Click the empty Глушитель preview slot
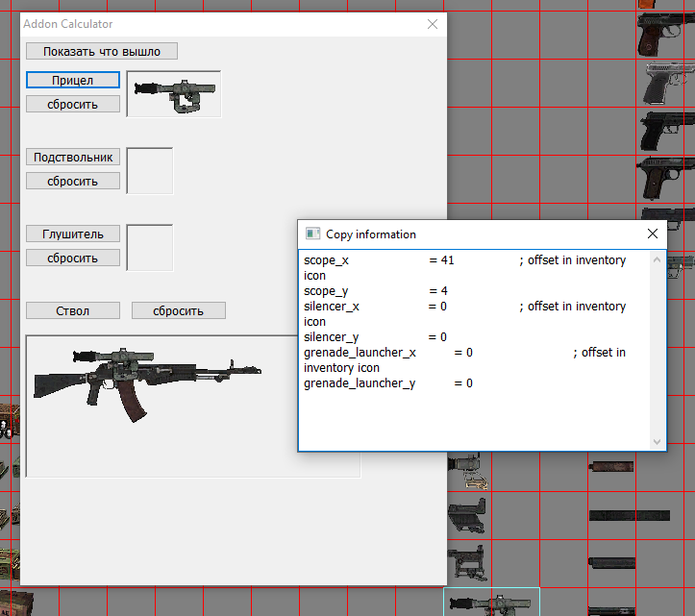This screenshot has width=695, height=616. tap(150, 247)
